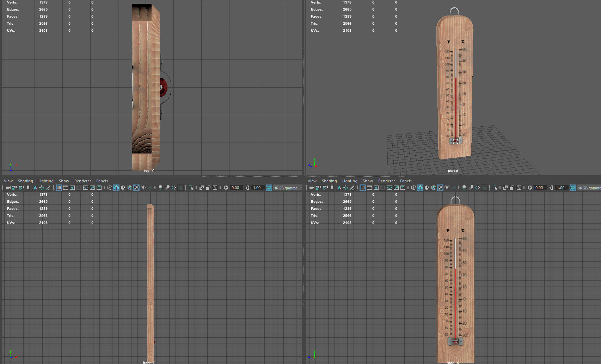Image resolution: width=601 pixels, height=364 pixels.
Task: Click Lock Camera icon in front panel toolbar
Action: point(14,188)
